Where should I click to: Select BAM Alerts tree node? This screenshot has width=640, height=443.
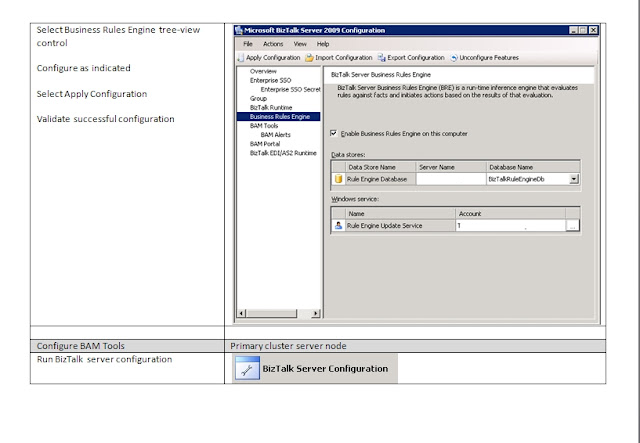coord(276,134)
